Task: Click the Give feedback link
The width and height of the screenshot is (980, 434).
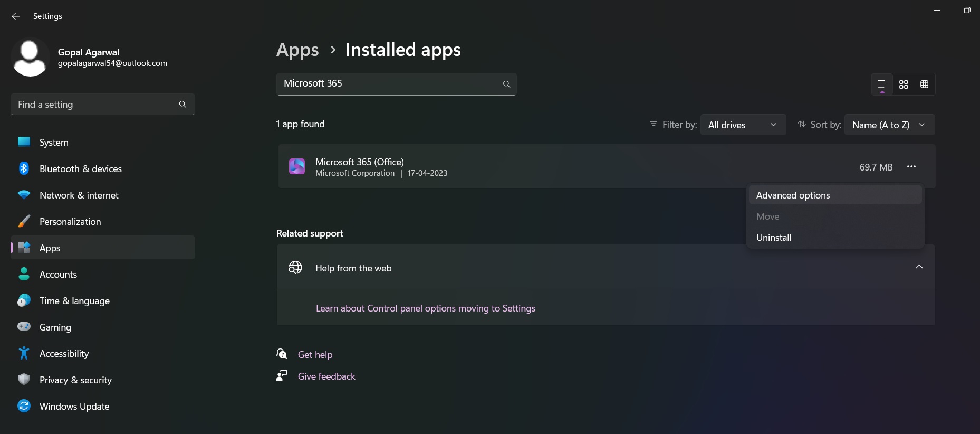Action: click(x=326, y=376)
